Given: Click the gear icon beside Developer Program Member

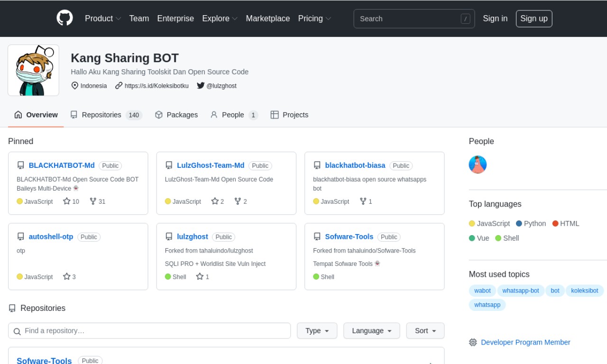Looking at the screenshot, I should (473, 342).
